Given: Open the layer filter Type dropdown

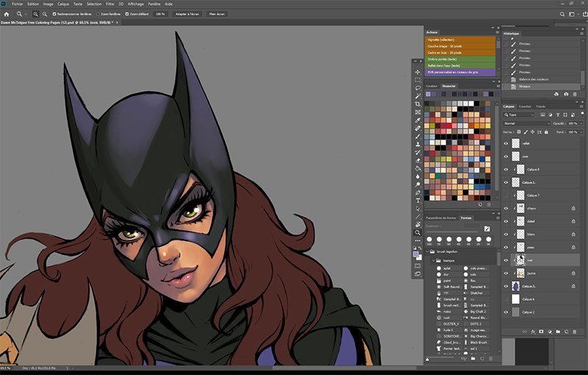Looking at the screenshot, I should (x=519, y=115).
